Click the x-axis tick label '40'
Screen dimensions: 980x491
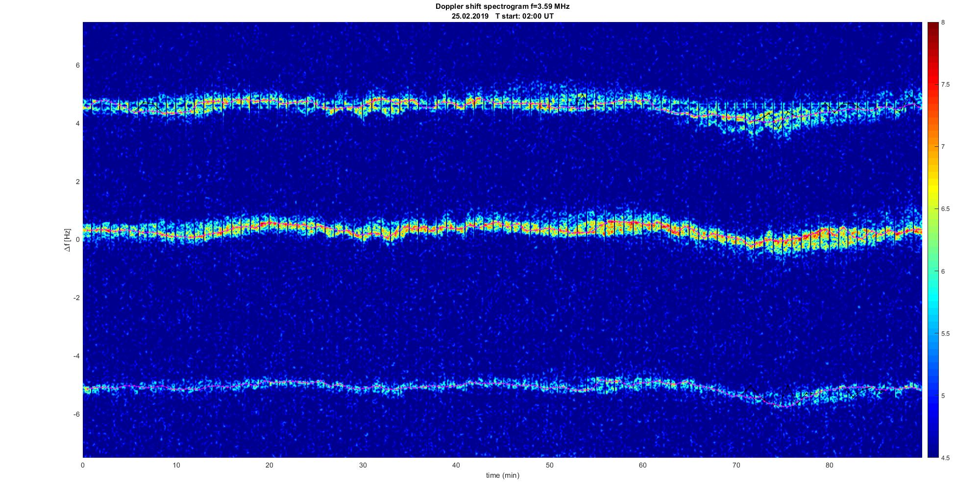click(456, 466)
